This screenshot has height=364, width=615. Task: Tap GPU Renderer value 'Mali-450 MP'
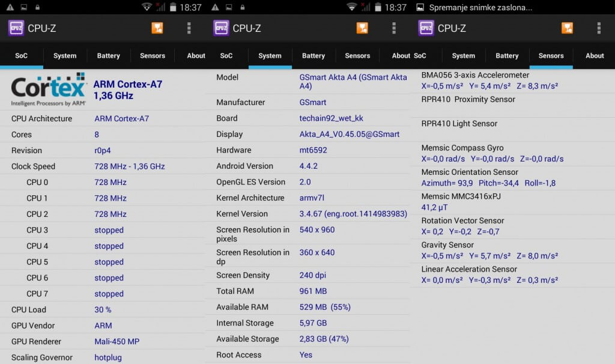tap(117, 342)
